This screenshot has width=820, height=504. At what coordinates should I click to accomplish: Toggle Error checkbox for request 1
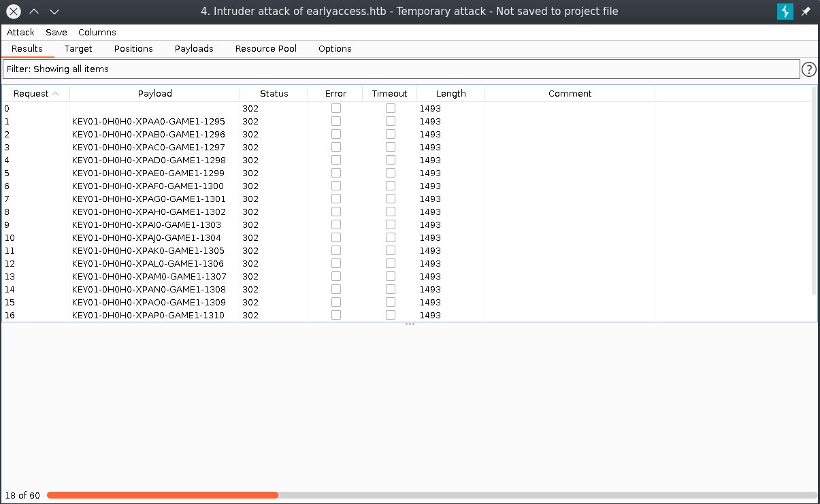(336, 121)
